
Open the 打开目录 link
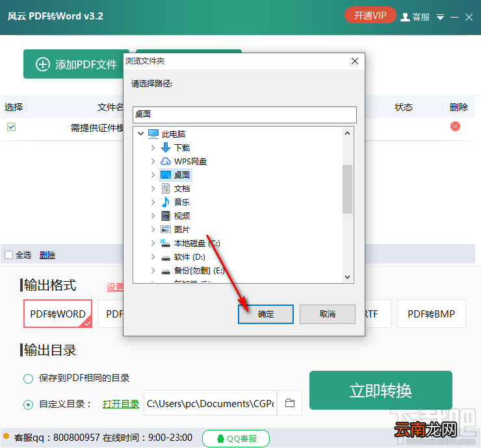pyautogui.click(x=121, y=404)
